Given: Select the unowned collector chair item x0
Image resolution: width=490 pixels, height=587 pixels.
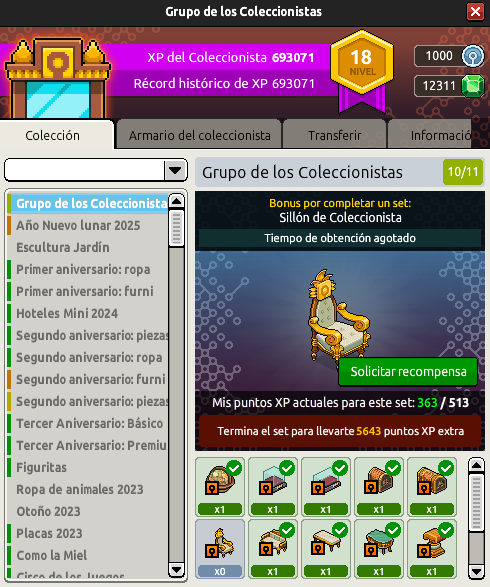Looking at the screenshot, I should click(220, 549).
